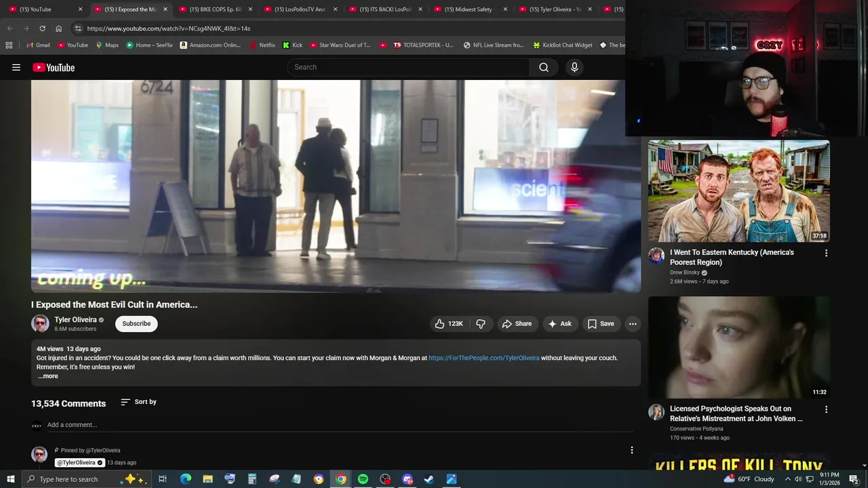
Task: Open the Maps bookmark
Action: click(107, 45)
